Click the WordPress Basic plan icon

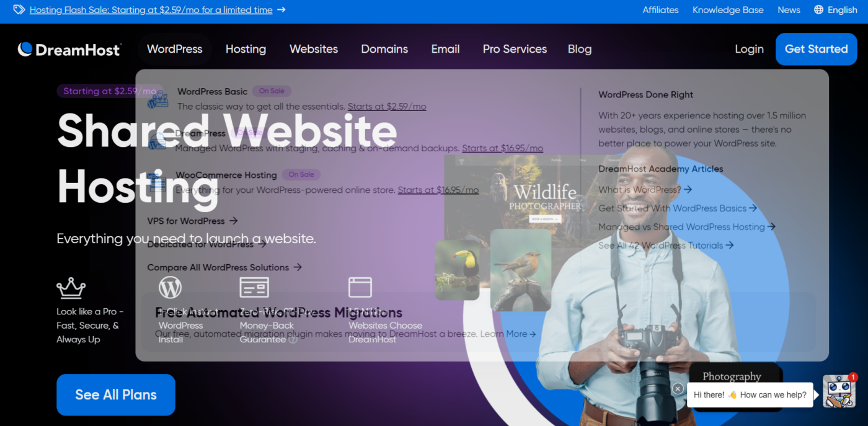157,99
